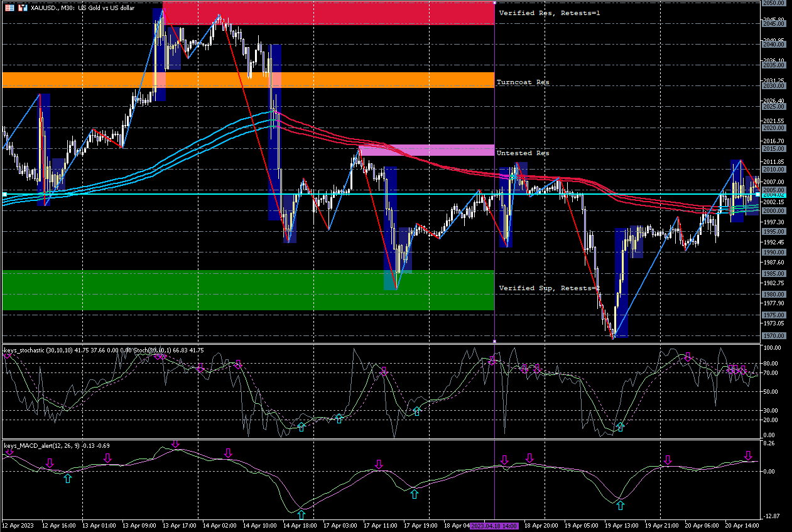The image size is (792, 532).
Task: Click the 2040.00 price level label
Action: 775,45
